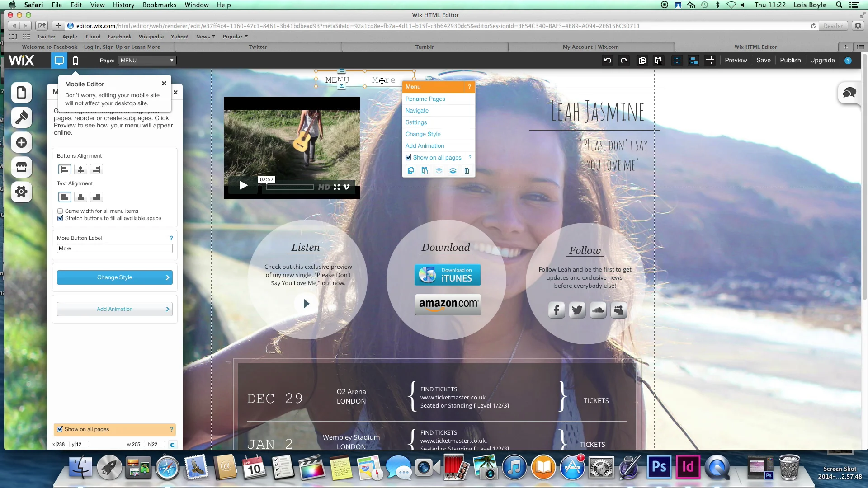
Task: Click the More Button Label text field
Action: click(x=115, y=249)
